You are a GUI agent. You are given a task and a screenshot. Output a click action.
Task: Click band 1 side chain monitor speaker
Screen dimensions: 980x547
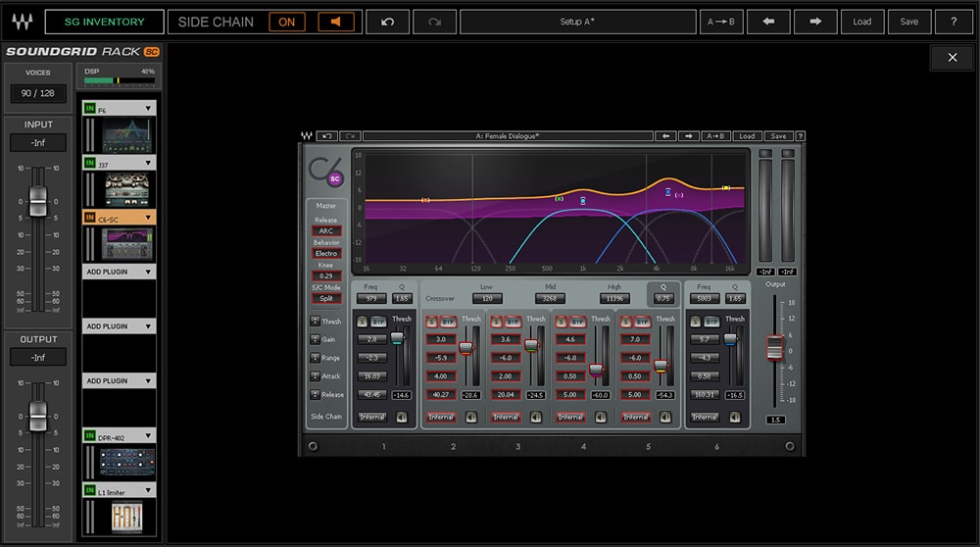click(402, 417)
